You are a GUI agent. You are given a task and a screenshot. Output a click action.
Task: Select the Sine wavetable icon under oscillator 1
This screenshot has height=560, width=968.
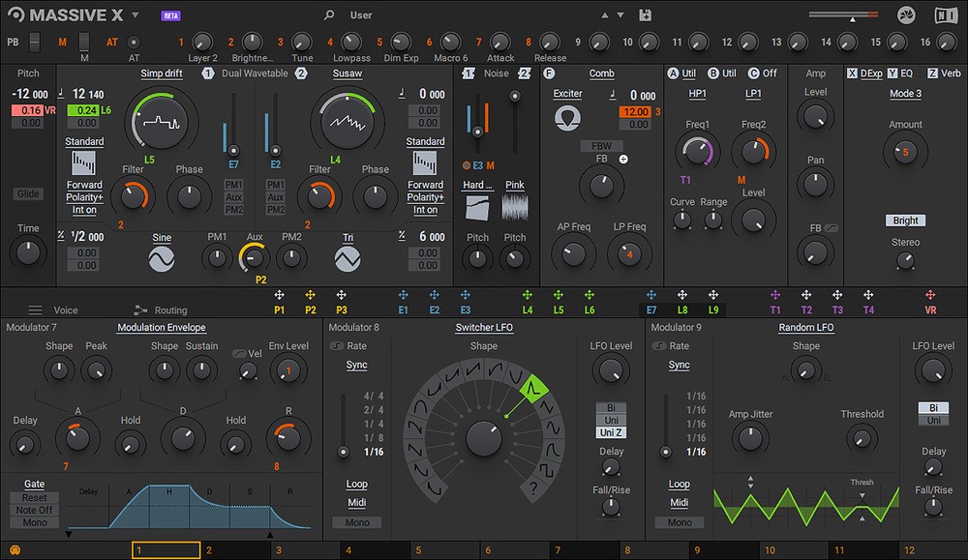tap(160, 256)
